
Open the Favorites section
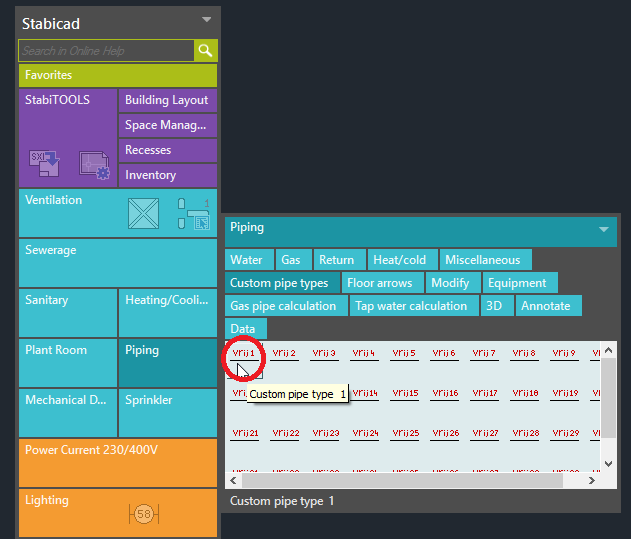[118, 75]
